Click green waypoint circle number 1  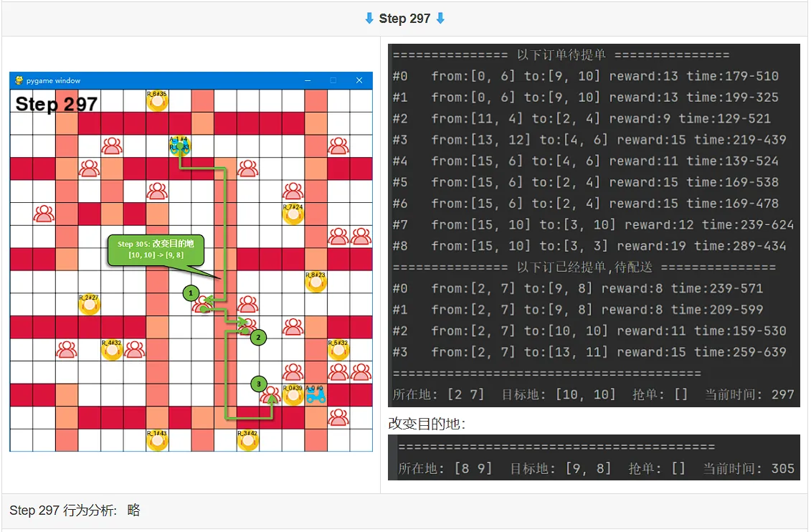tap(191, 293)
